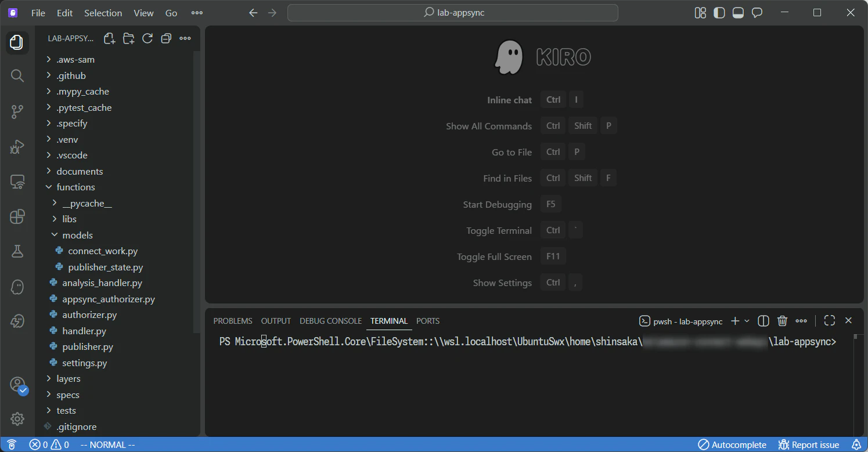Go forward using the title bar arrow
The height and width of the screenshot is (452, 868).
[x=272, y=13]
